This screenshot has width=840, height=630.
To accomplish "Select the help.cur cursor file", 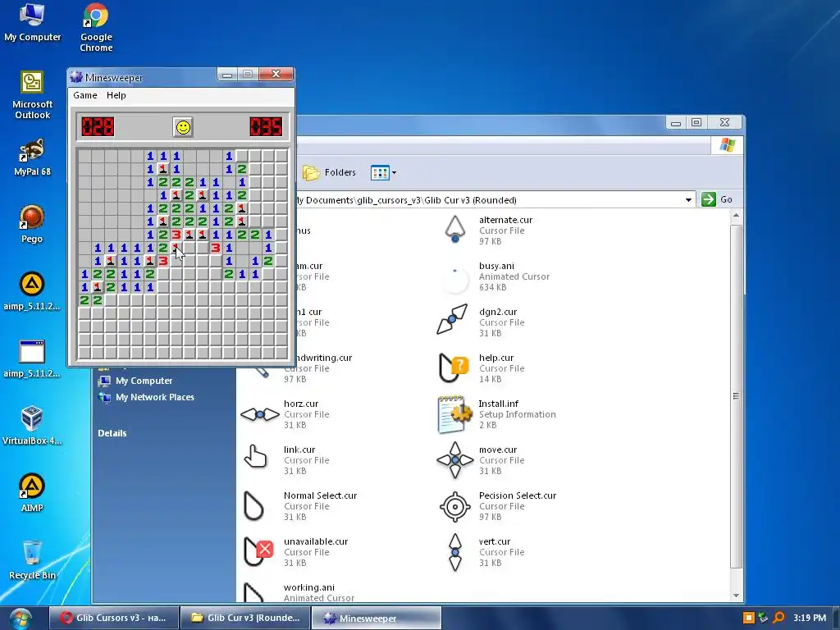I will click(481, 368).
